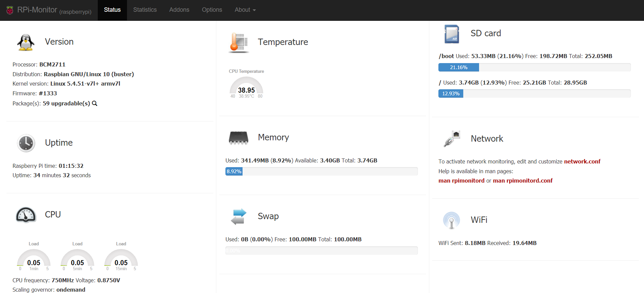Click the Raspberry Pi logo in navbar

(10, 10)
